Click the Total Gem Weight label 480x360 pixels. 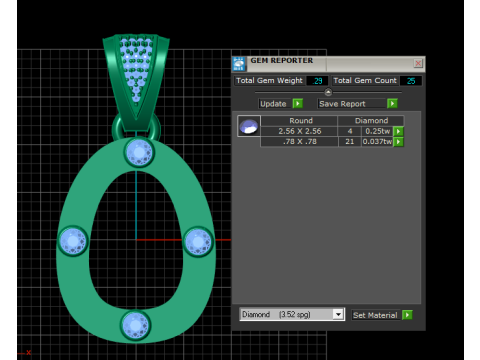[269, 81]
